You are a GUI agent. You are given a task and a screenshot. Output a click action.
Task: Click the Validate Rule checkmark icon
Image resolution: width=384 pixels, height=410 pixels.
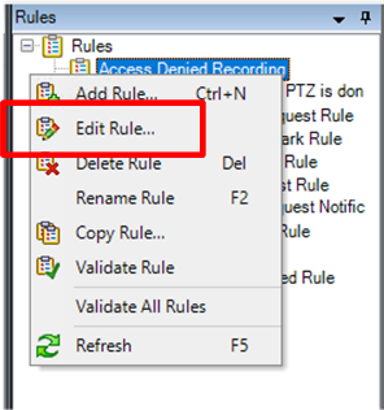pos(48,267)
